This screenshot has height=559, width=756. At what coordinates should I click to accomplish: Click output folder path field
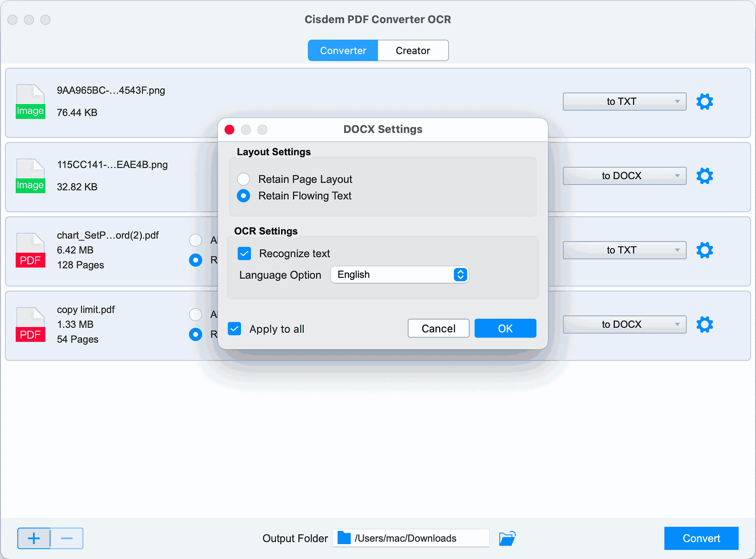point(411,538)
